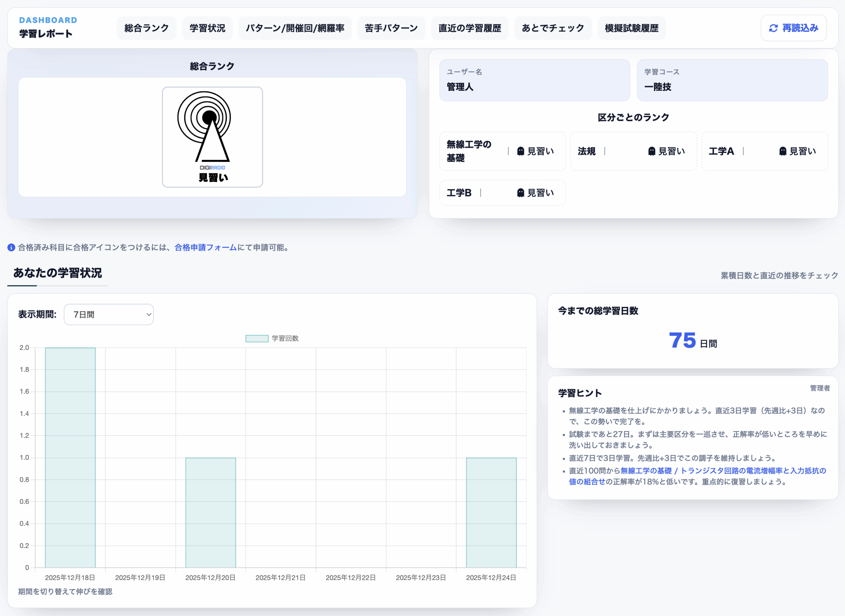Click the DIGIRADIO antenna rank badge

click(x=212, y=137)
